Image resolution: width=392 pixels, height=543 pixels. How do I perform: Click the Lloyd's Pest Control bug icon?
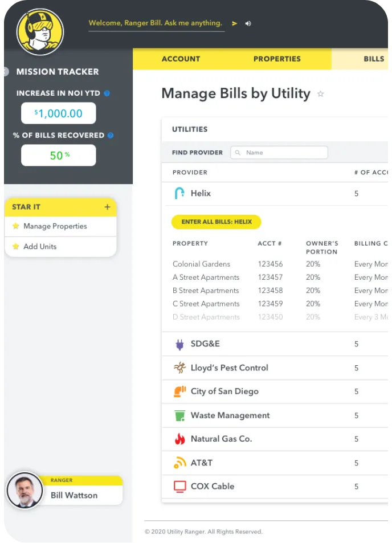click(179, 368)
